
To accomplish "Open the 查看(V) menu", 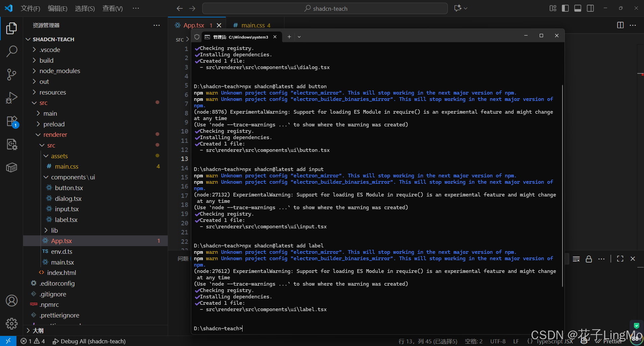I will point(112,8).
